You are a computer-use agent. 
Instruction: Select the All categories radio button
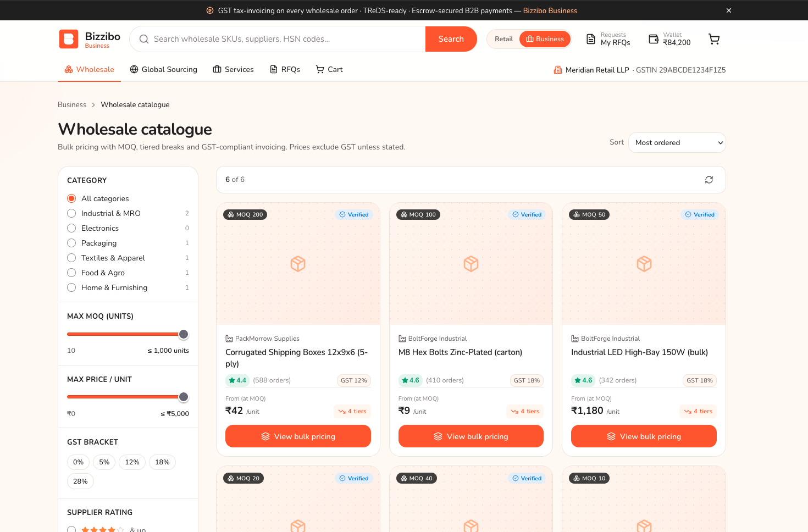[71, 198]
